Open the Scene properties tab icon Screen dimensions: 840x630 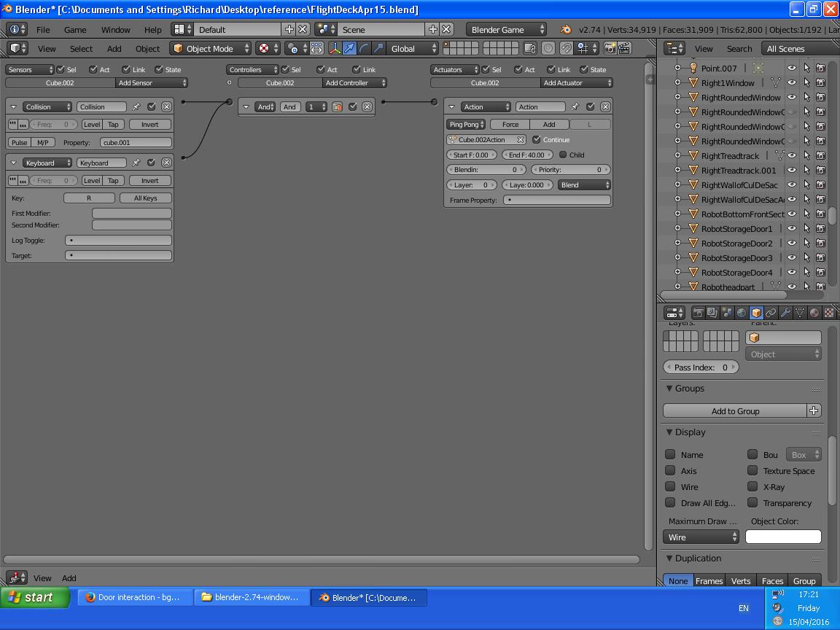[727, 313]
